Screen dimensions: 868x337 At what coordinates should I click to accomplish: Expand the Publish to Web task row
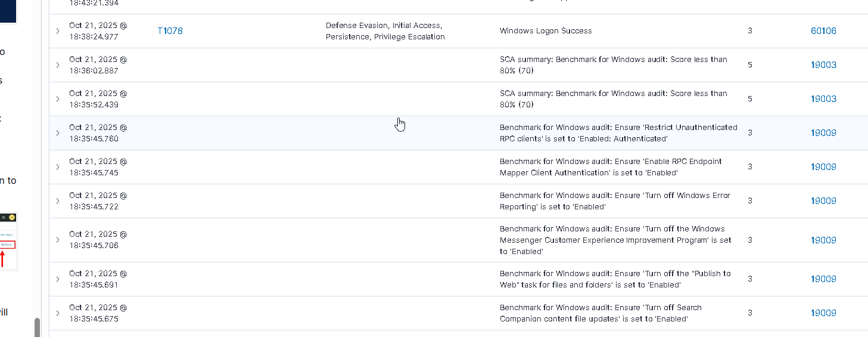coord(58,279)
